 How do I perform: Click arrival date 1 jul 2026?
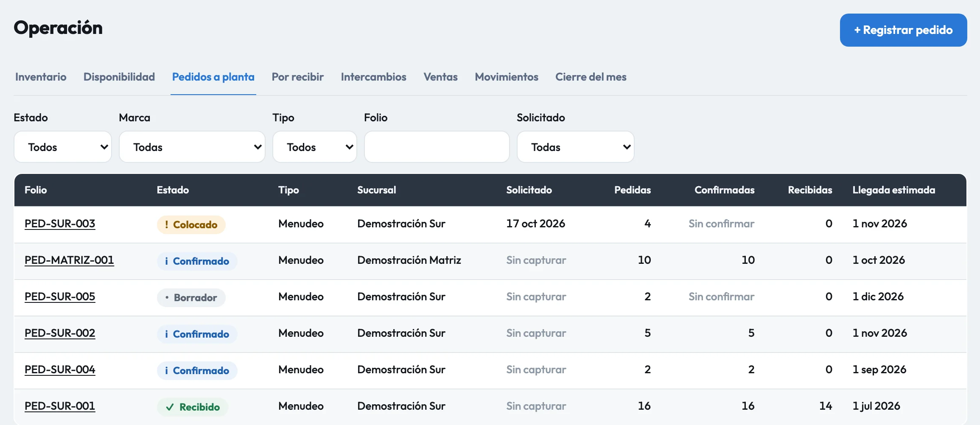click(x=876, y=406)
